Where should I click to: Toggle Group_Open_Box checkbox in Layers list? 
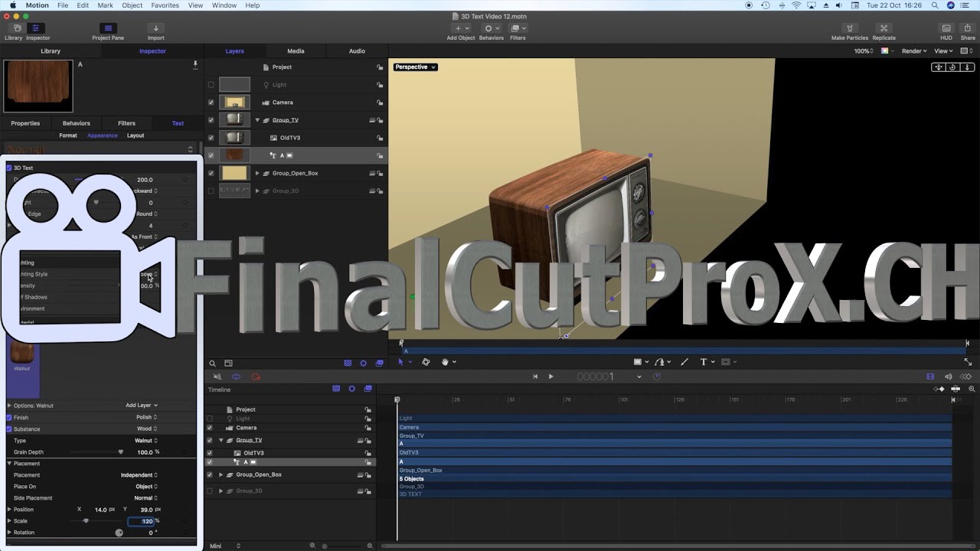(211, 174)
